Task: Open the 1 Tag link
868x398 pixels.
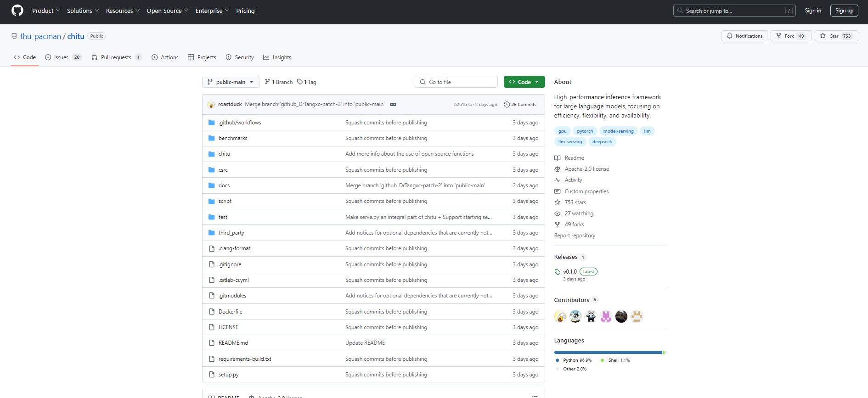Action: pos(307,82)
